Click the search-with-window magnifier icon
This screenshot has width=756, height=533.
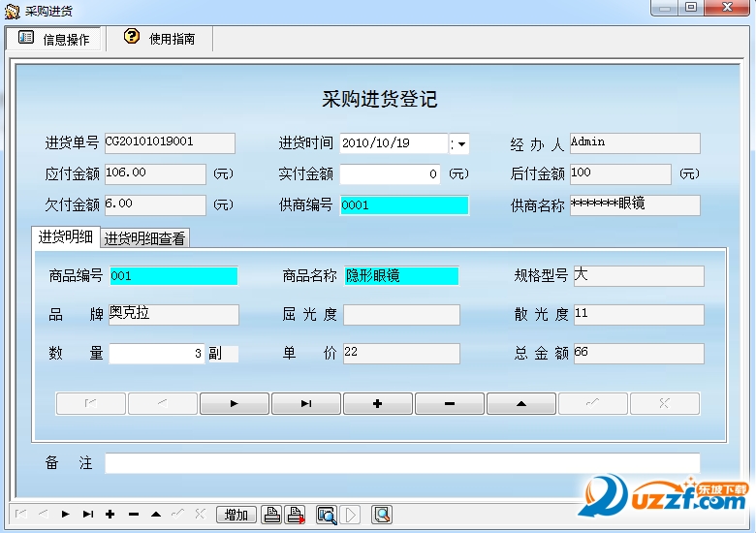click(x=327, y=515)
